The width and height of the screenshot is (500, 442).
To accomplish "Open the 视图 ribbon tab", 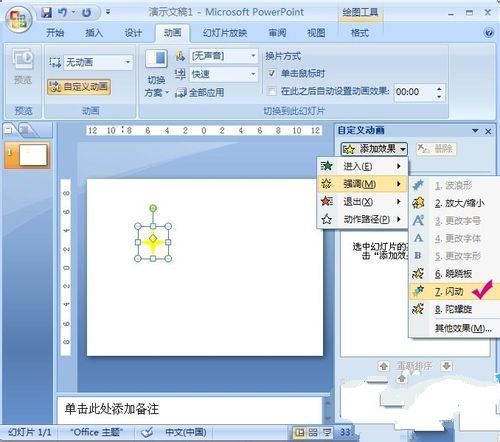I will [316, 33].
